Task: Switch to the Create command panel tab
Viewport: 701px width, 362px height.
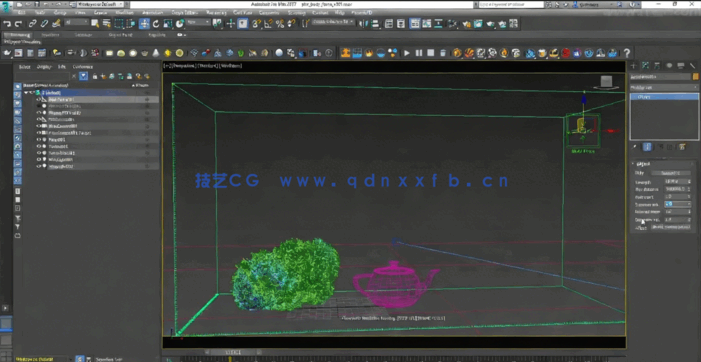Action: click(x=633, y=66)
